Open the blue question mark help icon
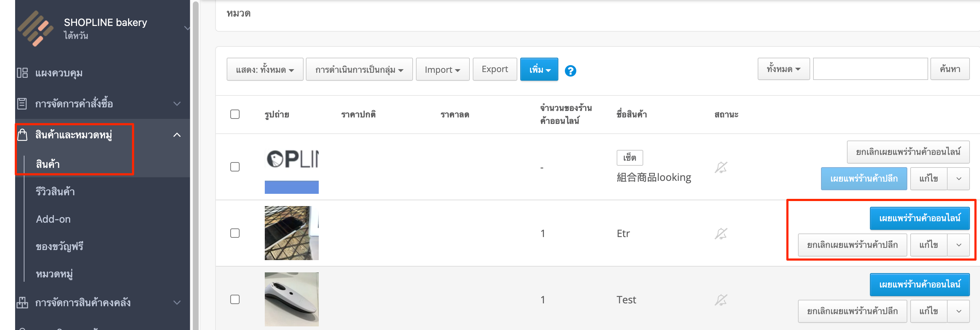This screenshot has height=330, width=980. click(570, 71)
